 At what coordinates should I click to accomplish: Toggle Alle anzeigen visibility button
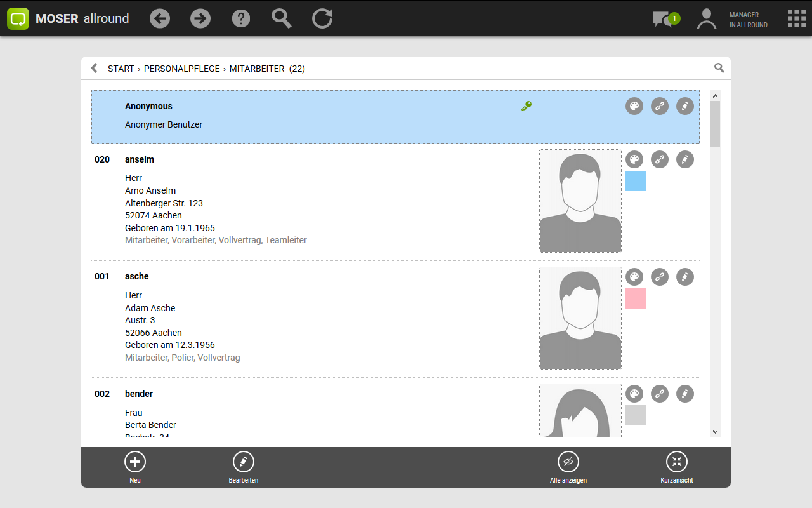coord(568,467)
